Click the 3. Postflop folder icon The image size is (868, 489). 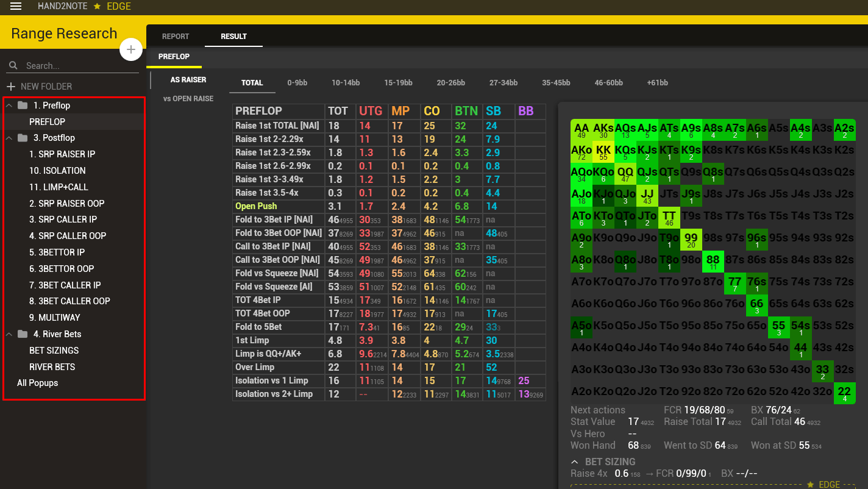[x=23, y=138]
